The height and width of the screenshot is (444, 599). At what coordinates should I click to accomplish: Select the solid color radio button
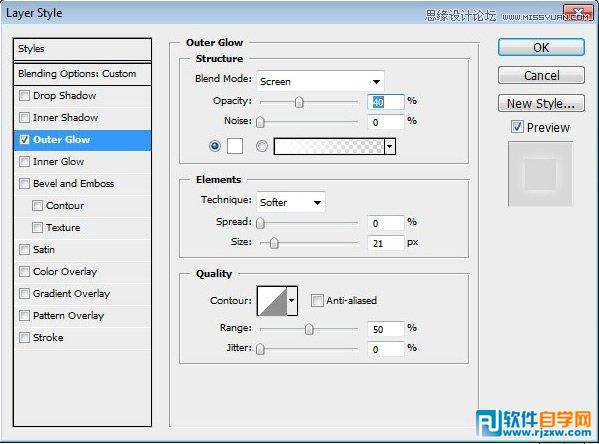215,146
